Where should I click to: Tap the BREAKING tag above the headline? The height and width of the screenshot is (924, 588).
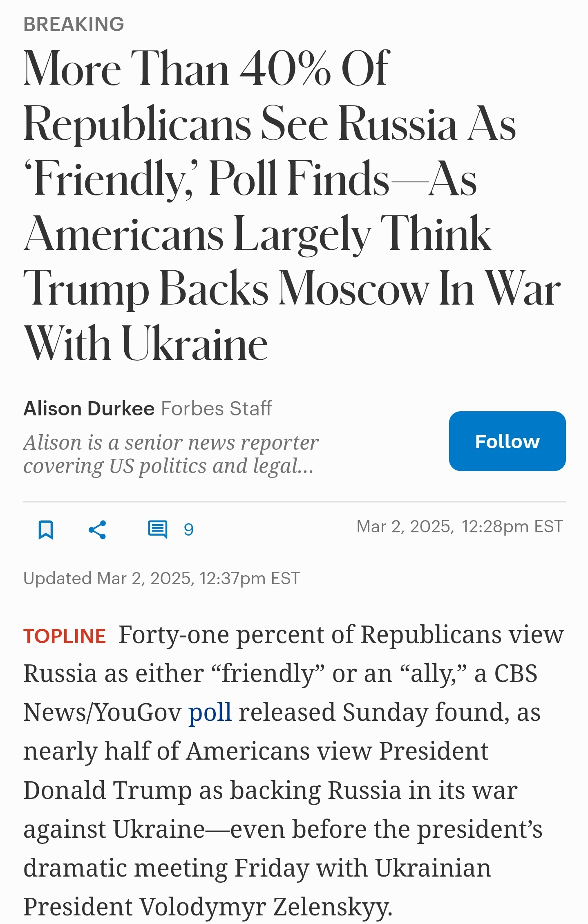(x=74, y=25)
